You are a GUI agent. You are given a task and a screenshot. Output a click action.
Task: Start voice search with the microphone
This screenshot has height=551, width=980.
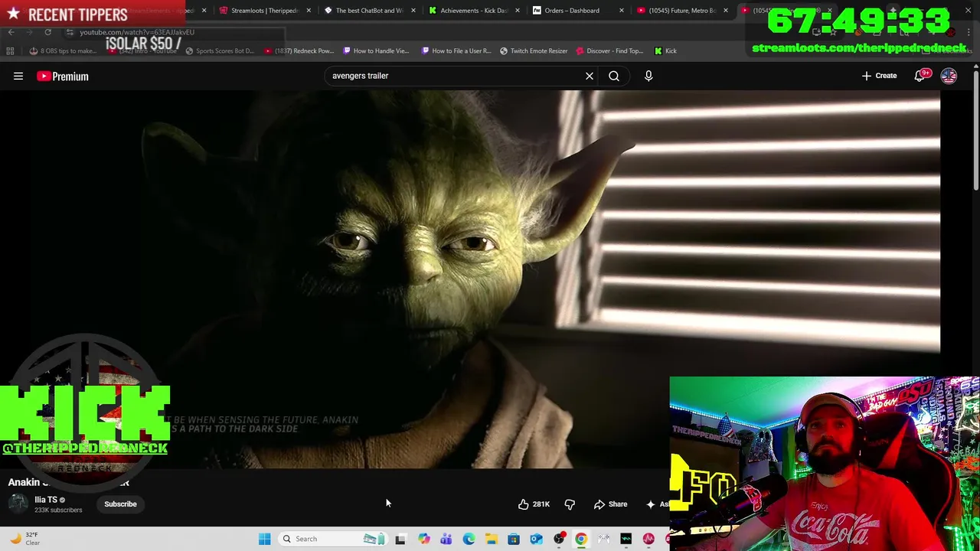648,76
